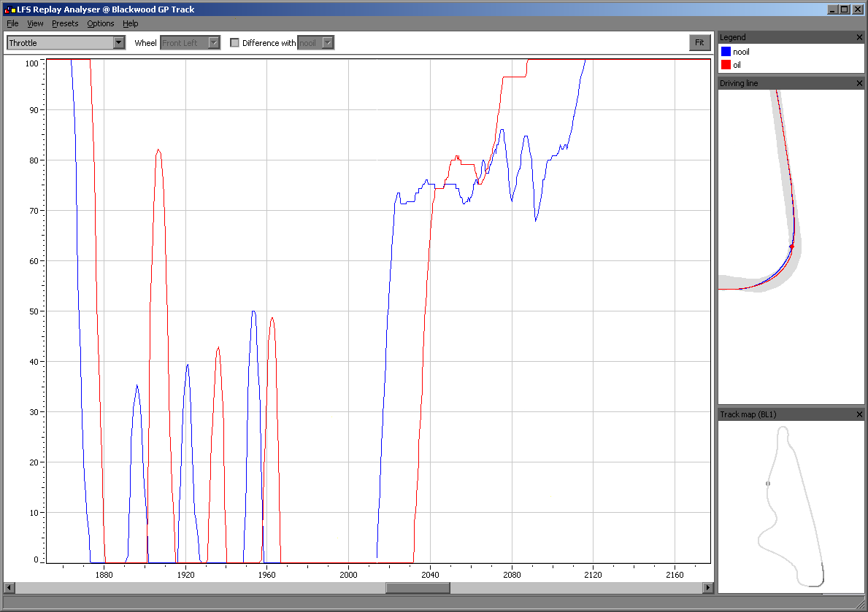
Task: Click the car position marker on driving line
Action: [x=791, y=247]
